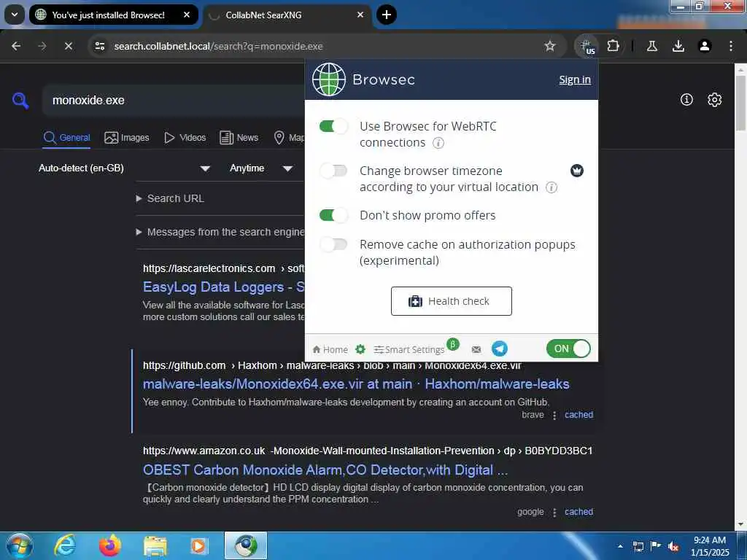Click the monoxide.exe search input field
This screenshot has height=560, width=747.
[x=174, y=101]
